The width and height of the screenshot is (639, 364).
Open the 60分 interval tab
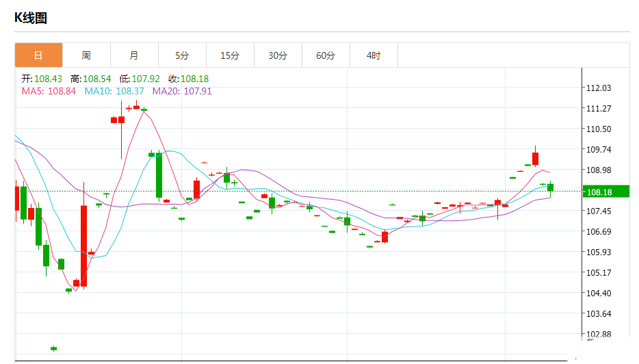pyautogui.click(x=326, y=55)
